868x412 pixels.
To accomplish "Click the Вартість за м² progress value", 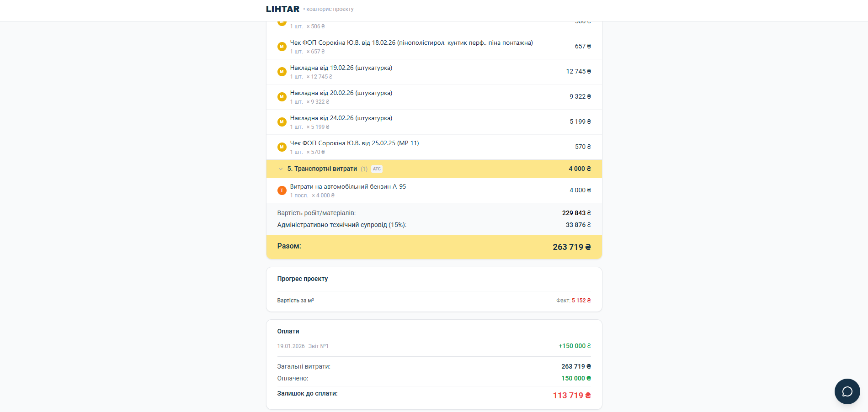I will (x=295, y=301).
